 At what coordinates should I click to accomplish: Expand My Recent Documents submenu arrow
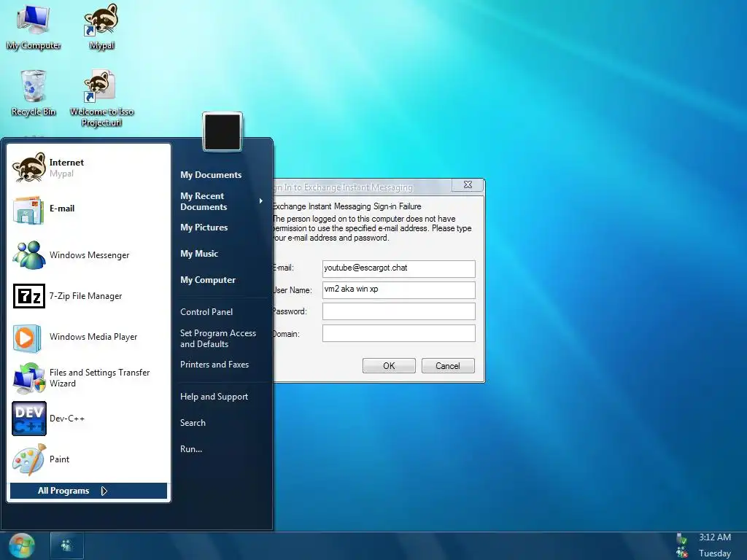pos(260,201)
